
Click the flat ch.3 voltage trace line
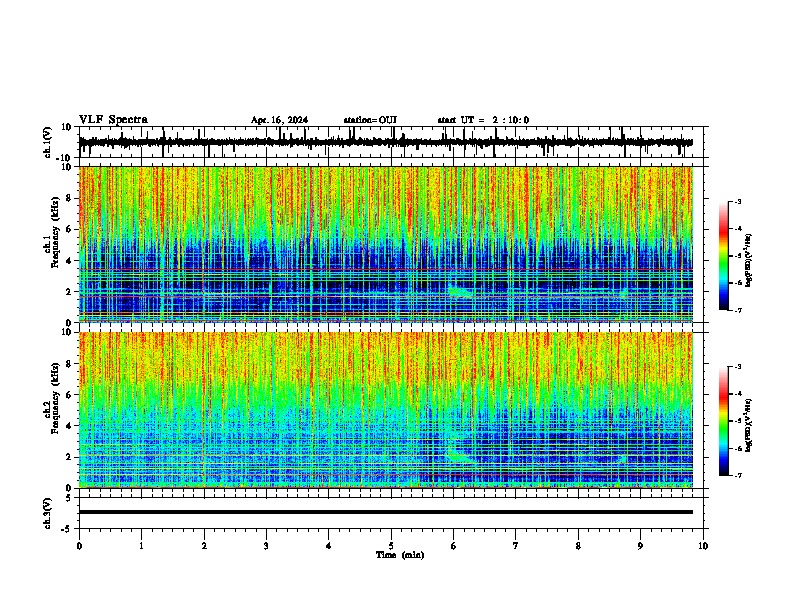386,512
